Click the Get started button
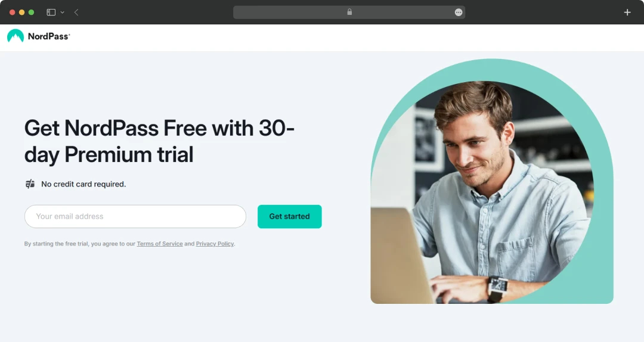The height and width of the screenshot is (342, 644). pos(290,216)
